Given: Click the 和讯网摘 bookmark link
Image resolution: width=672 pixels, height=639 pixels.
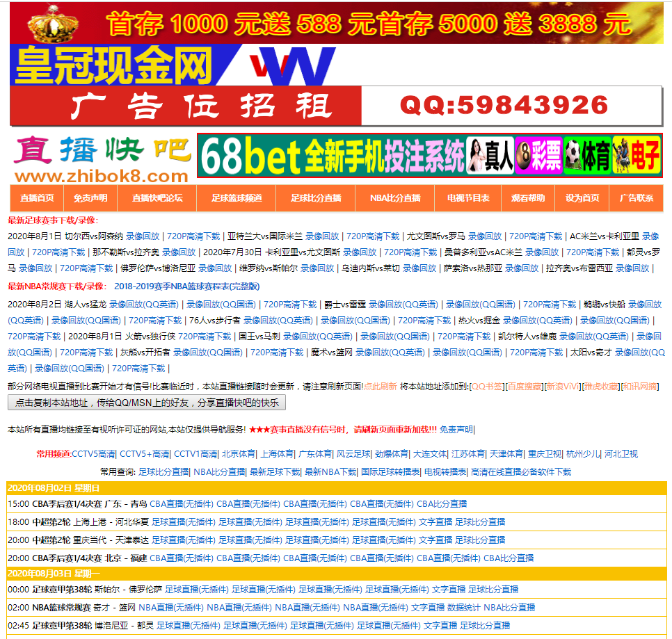Looking at the screenshot, I should pos(640,387).
